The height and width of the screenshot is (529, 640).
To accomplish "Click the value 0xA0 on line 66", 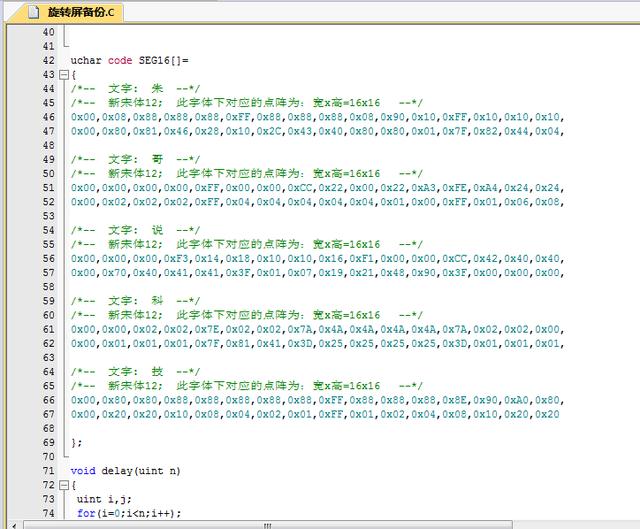I will [x=516, y=400].
